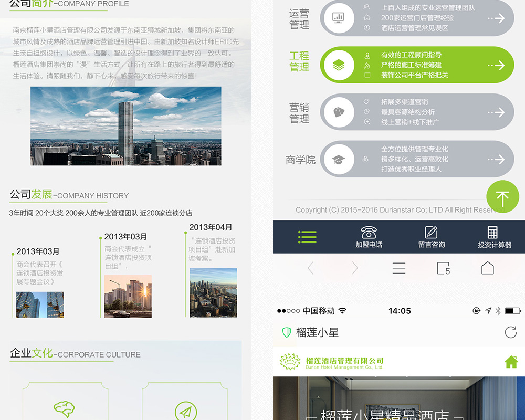Expand the 商学院 row arrow
The height and width of the screenshot is (420, 525).
coord(496,159)
